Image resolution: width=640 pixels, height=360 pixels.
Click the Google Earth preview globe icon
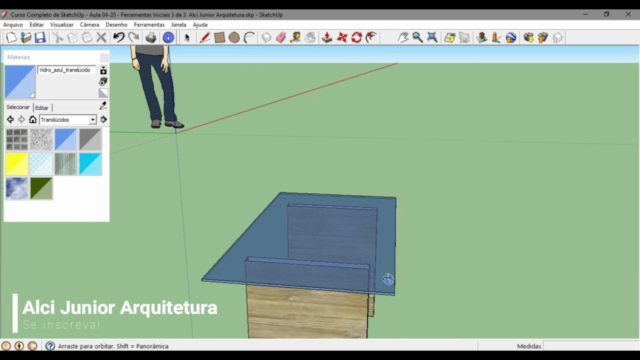tap(511, 38)
